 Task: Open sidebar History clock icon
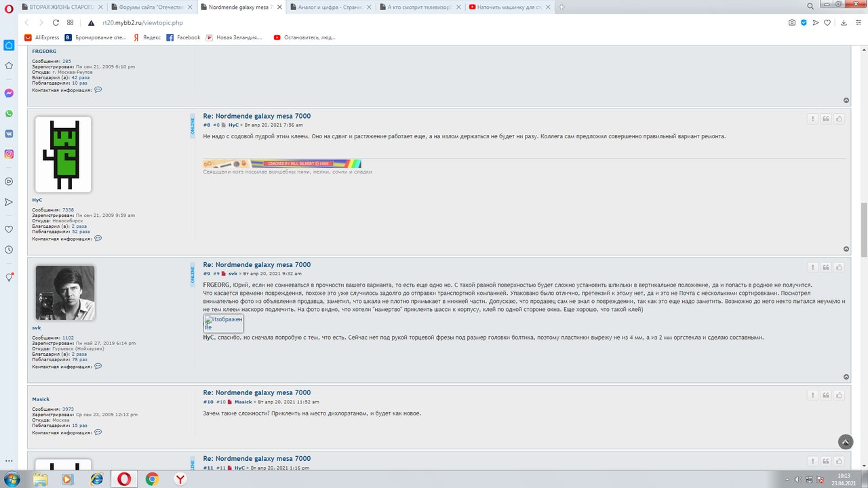[9, 249]
